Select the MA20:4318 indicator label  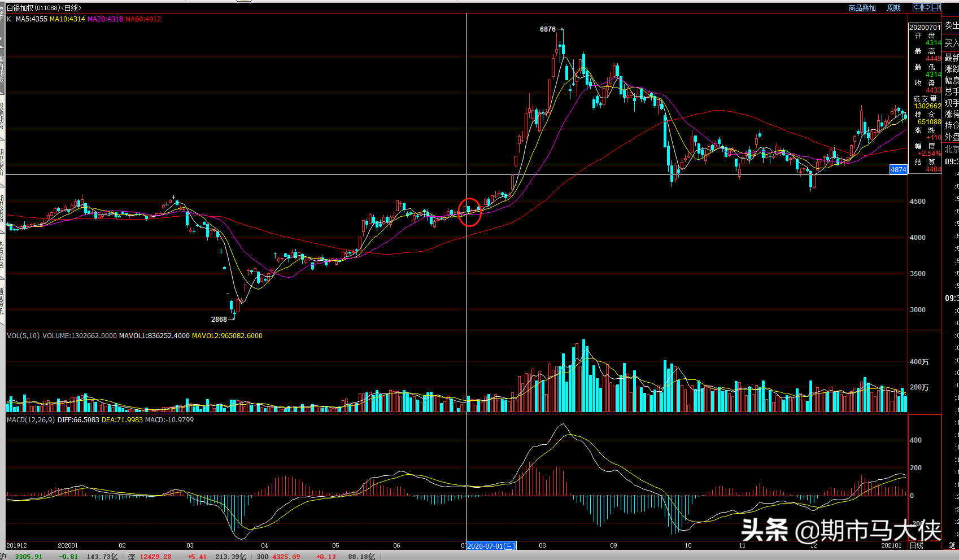click(x=105, y=19)
